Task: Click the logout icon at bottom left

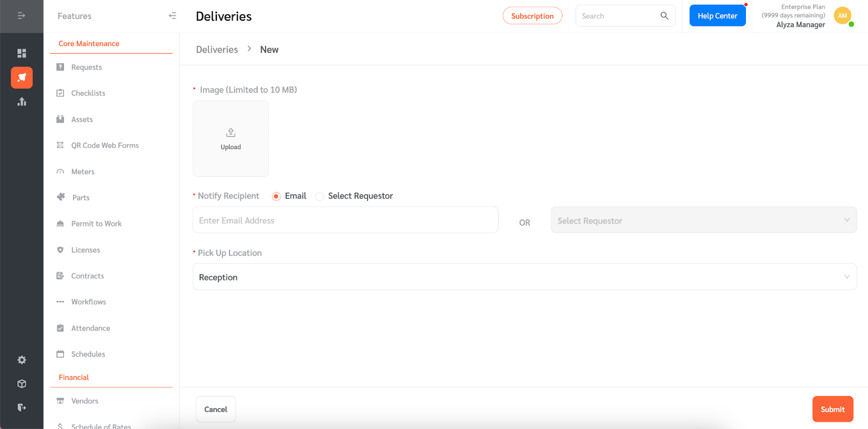Action: (x=22, y=407)
